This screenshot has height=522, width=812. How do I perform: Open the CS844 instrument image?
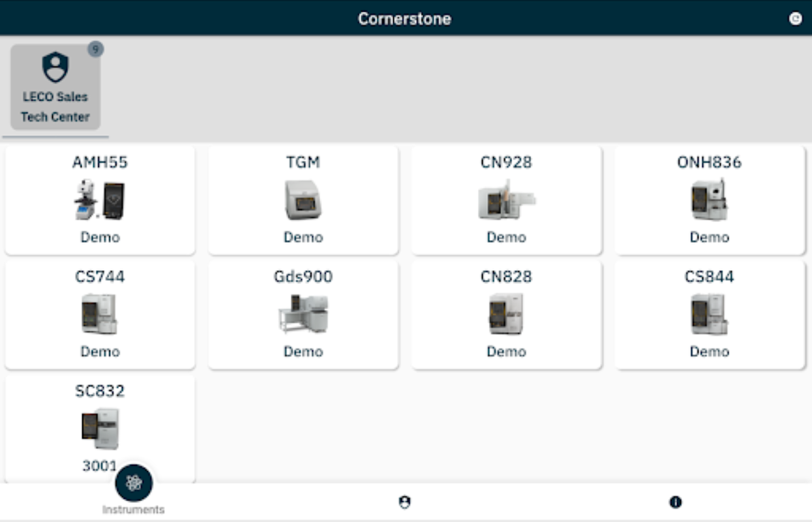(x=709, y=314)
